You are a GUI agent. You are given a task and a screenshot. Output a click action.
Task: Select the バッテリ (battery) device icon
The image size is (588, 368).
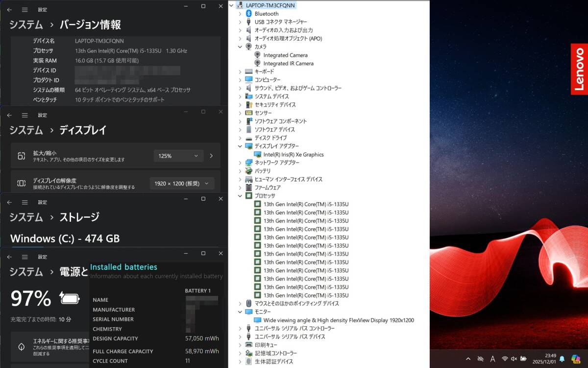pos(249,171)
